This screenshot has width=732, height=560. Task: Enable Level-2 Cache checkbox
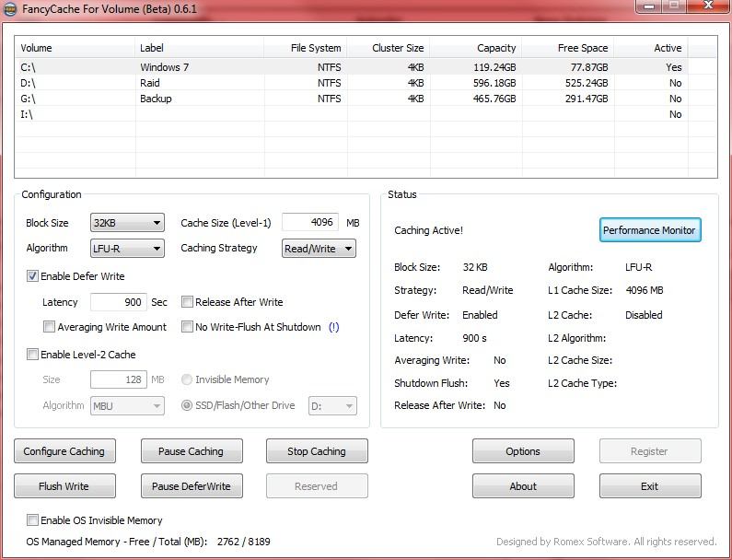(32, 354)
